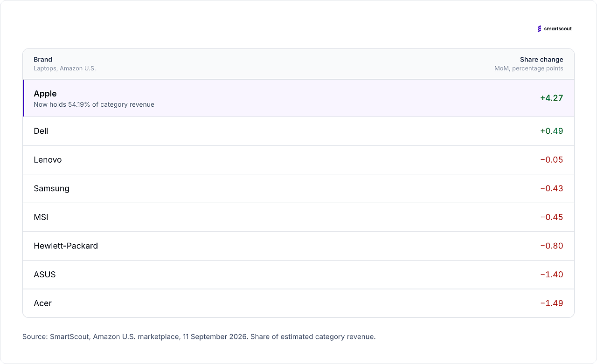Click Dell's +0.49 share change
This screenshot has height=364, width=597.
tap(552, 131)
